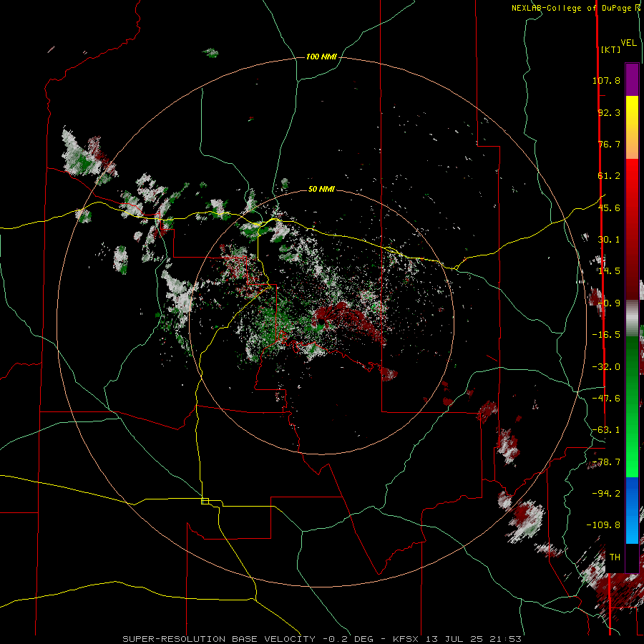Screen dimensions: 644x644
Task: Click the 100 NMI range ring label
Action: click(x=321, y=57)
